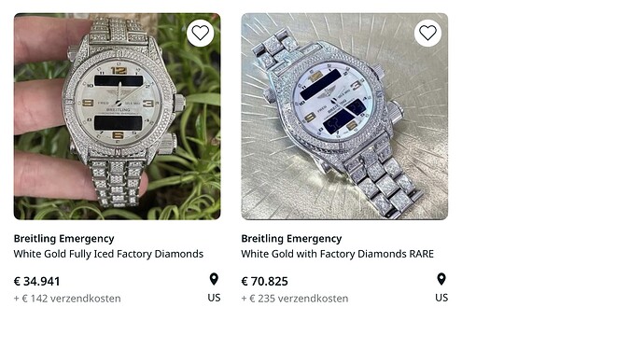Favorite the second watch listing with heart icon
This screenshot has height=349, width=644.
tap(428, 33)
